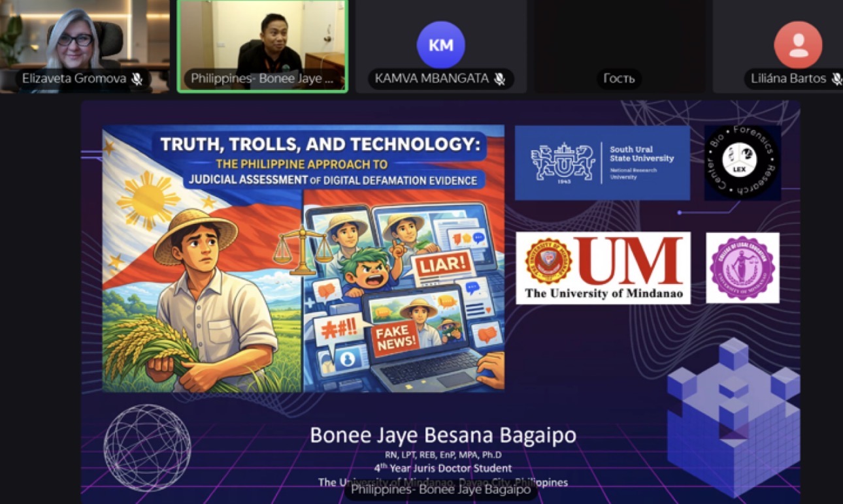Open the Гость participant tile
Screen dimensions: 843x504
coord(619,46)
